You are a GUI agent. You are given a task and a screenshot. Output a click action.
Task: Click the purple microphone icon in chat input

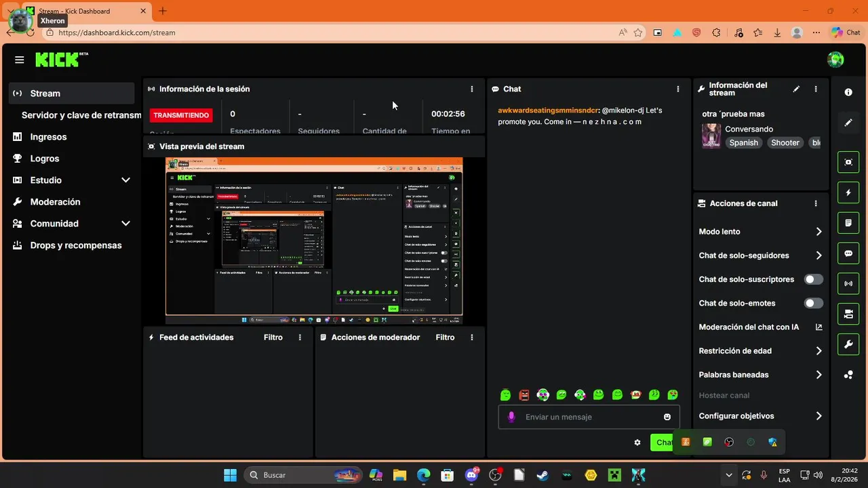click(x=511, y=417)
